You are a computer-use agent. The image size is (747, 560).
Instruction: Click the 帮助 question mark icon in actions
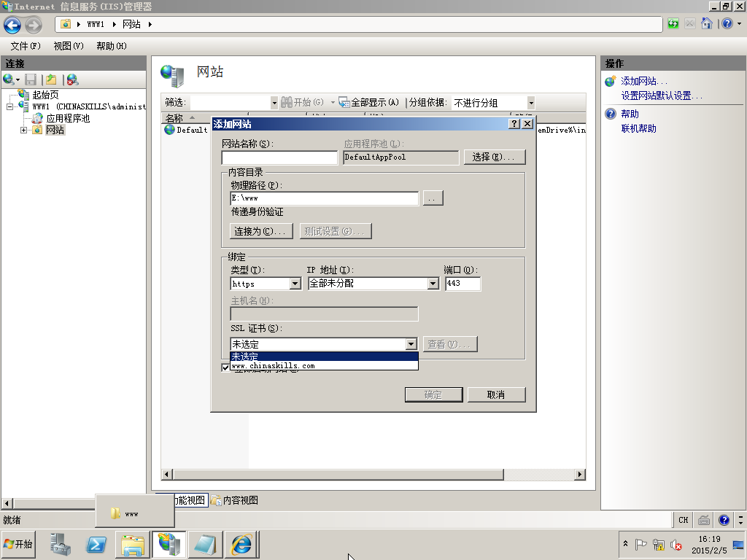pos(611,114)
